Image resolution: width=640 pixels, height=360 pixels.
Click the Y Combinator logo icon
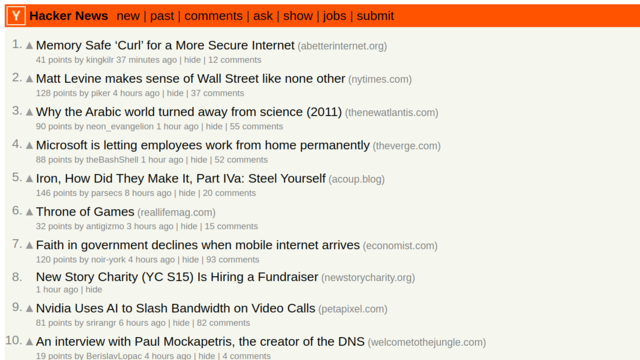point(16,16)
